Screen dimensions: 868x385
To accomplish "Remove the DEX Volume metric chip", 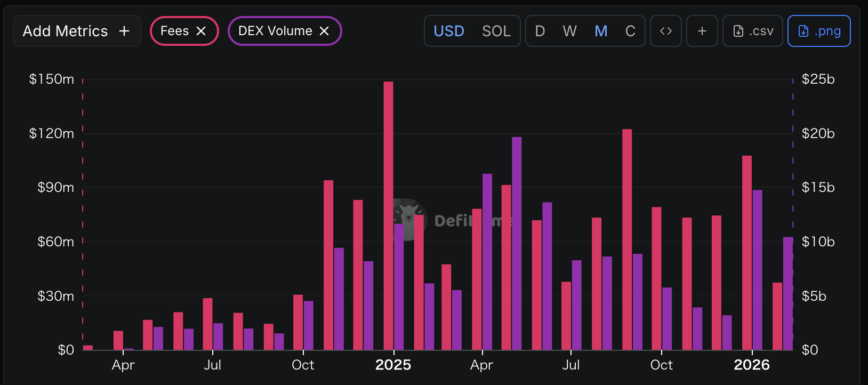I will click(x=324, y=31).
